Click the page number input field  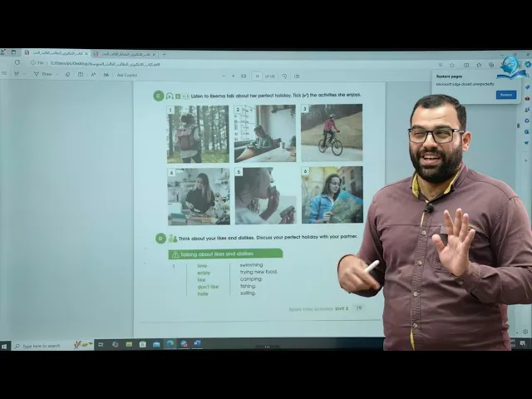(257, 76)
